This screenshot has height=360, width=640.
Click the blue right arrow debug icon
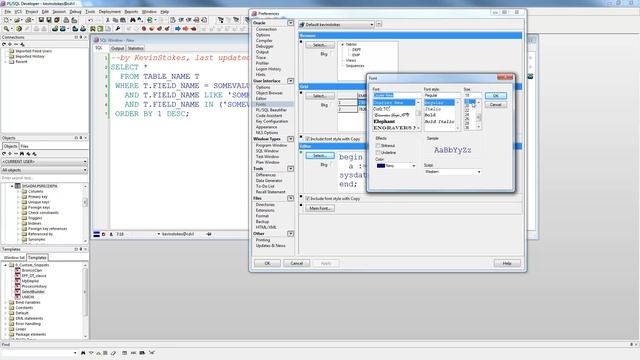point(178,29)
